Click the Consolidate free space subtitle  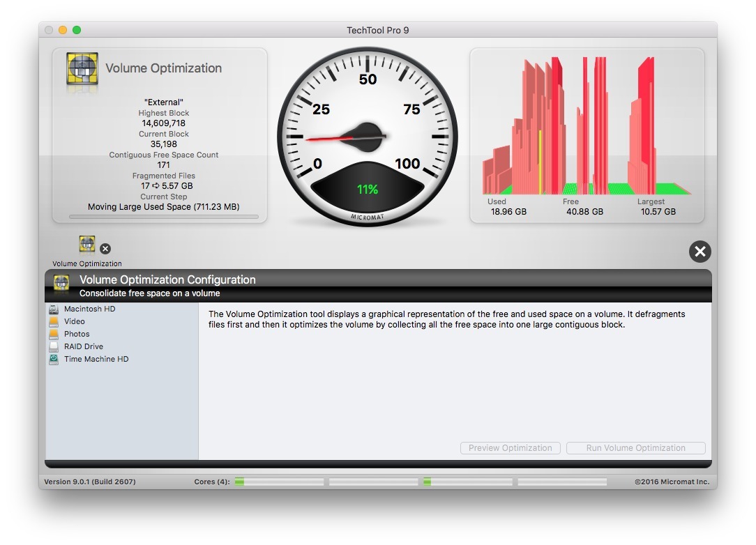(149, 293)
